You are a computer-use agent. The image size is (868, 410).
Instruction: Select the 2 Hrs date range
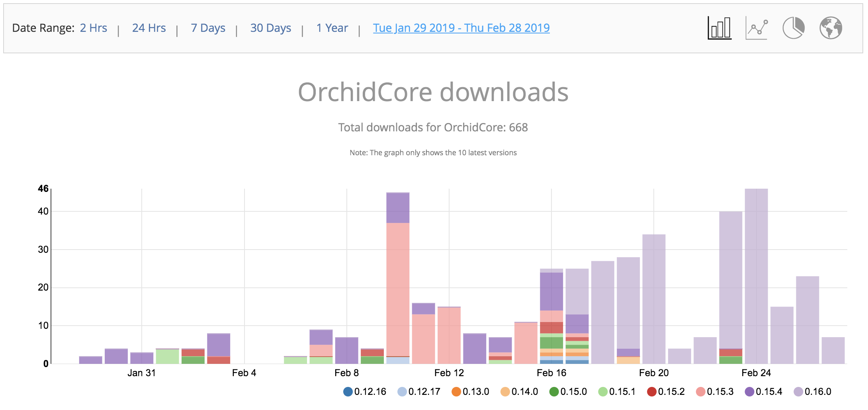tap(94, 28)
